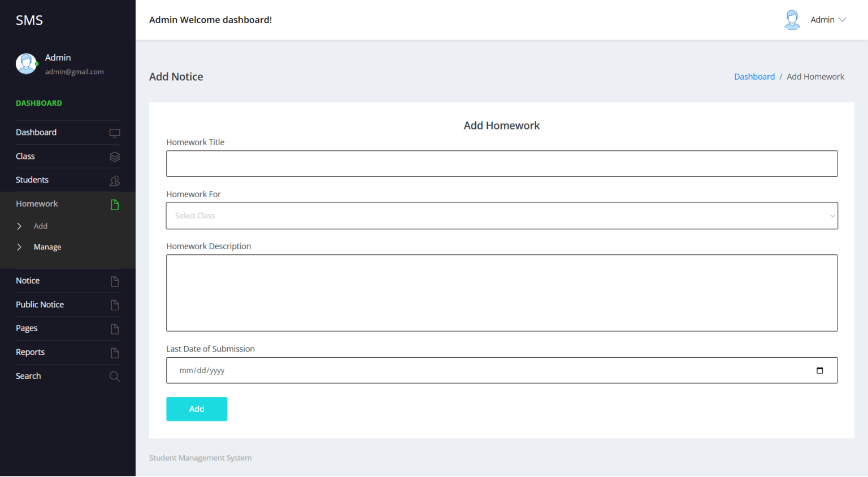Open Public Notice in the sidebar
The height and width of the screenshot is (477, 868).
point(40,305)
